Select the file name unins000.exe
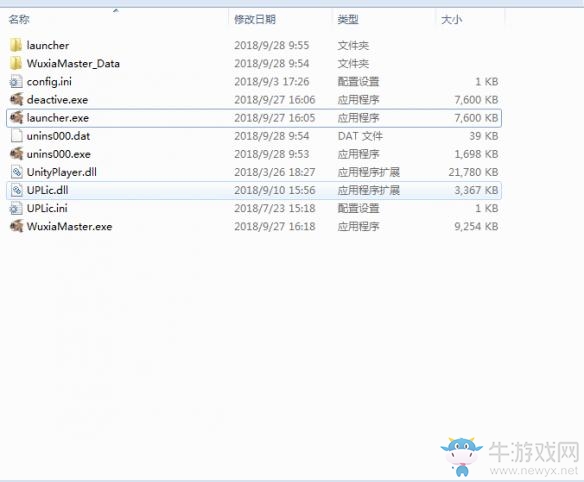Screen dimensions: 584x482 point(58,154)
